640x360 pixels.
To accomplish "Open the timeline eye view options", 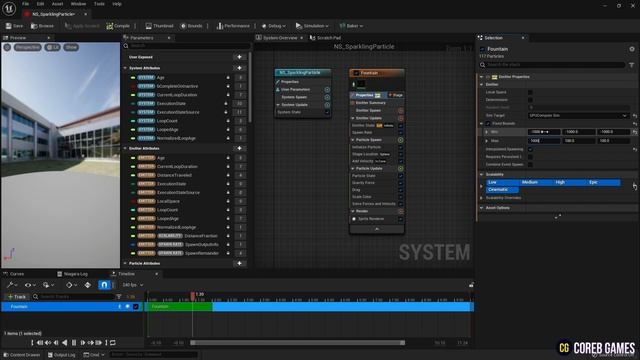I will (30, 285).
